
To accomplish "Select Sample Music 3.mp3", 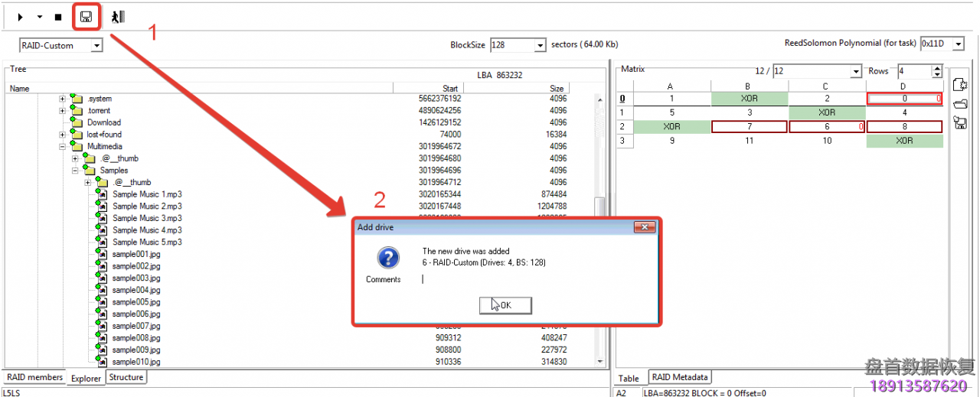I will pyautogui.click(x=147, y=218).
